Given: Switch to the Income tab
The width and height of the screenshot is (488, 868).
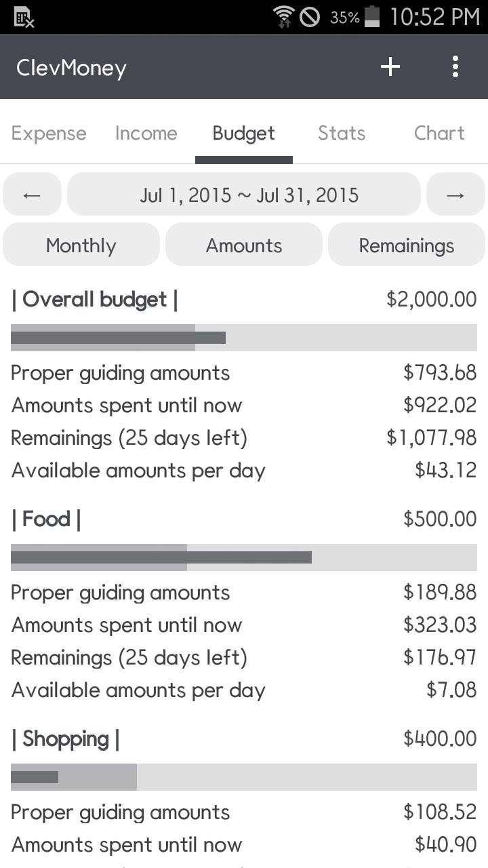Looking at the screenshot, I should [146, 133].
